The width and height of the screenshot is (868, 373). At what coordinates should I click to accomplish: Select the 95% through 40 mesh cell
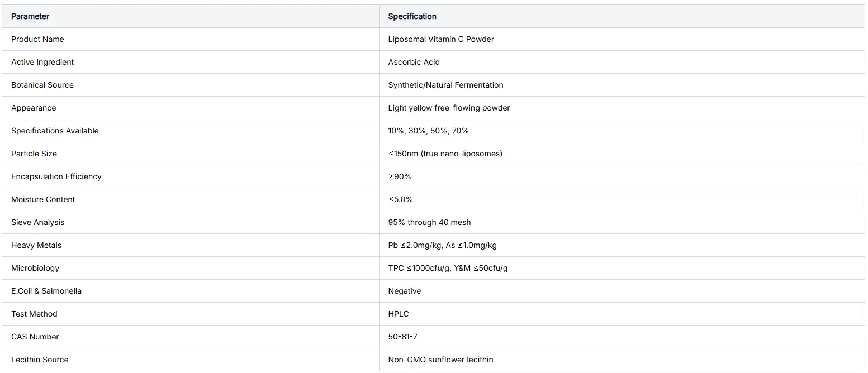pyautogui.click(x=622, y=222)
